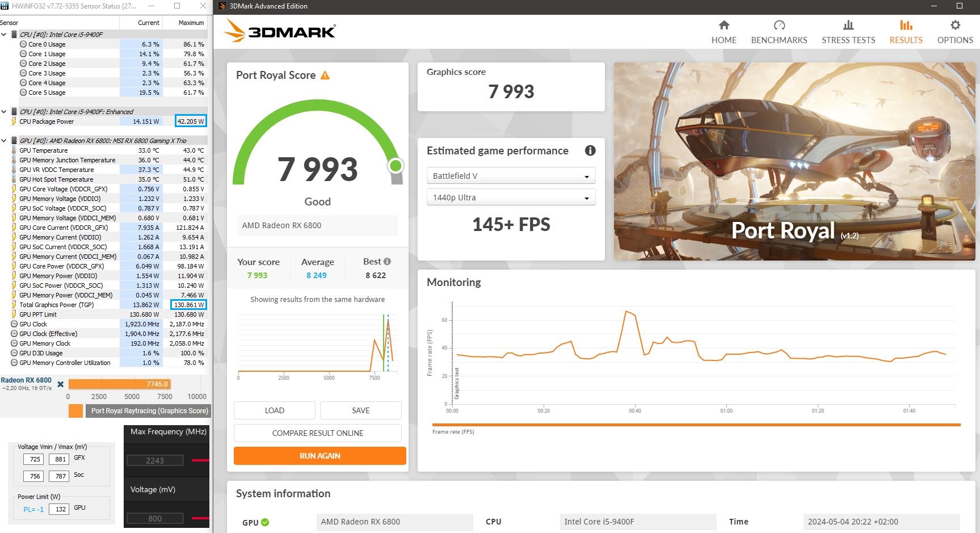980x533 pixels.
Task: Click COMPARE RESULT ONLINE button
Action: click(x=318, y=433)
